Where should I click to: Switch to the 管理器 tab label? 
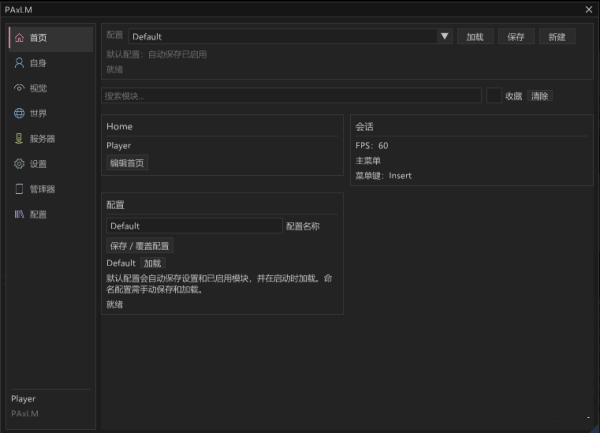(x=42, y=189)
